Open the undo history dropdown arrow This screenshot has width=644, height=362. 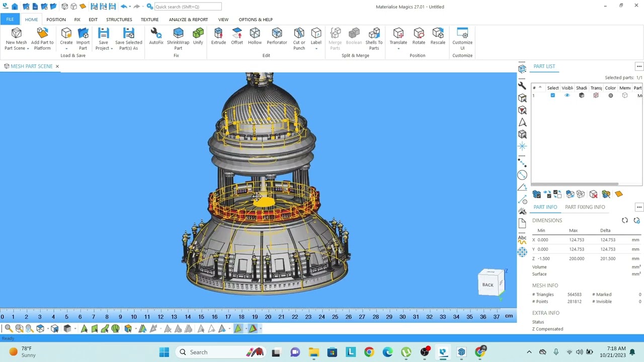tap(129, 7)
